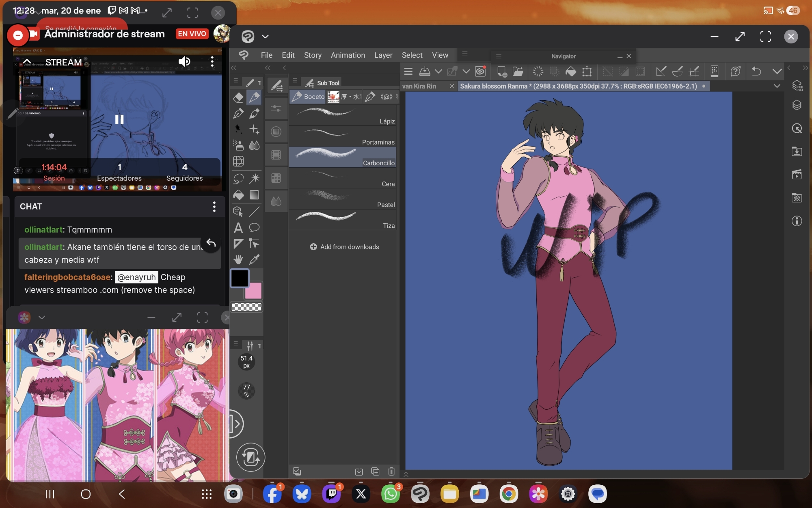The width and height of the screenshot is (812, 508).
Task: Select the pink sub color swatch
Action: pos(254,291)
